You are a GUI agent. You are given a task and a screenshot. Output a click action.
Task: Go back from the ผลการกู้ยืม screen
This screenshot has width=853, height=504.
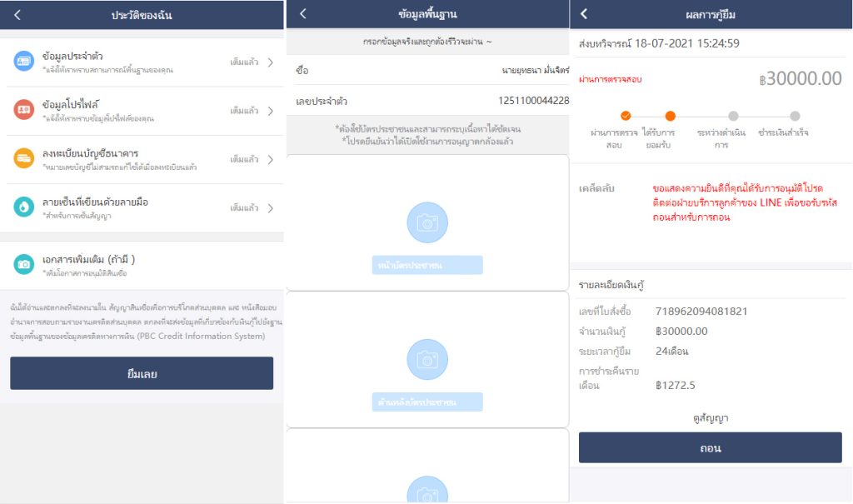(x=584, y=13)
